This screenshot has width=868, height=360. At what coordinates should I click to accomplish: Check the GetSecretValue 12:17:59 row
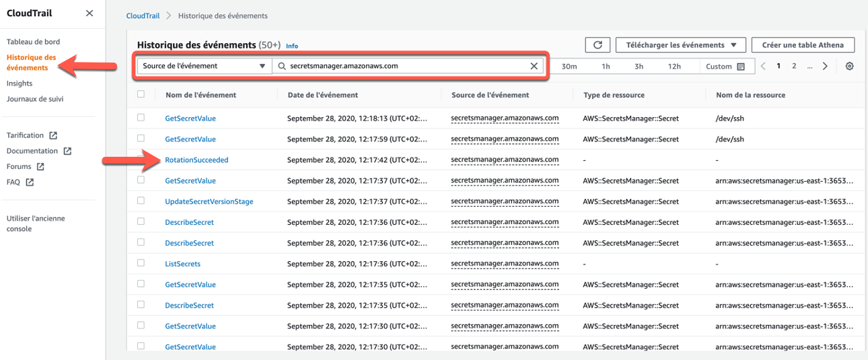[x=141, y=138]
